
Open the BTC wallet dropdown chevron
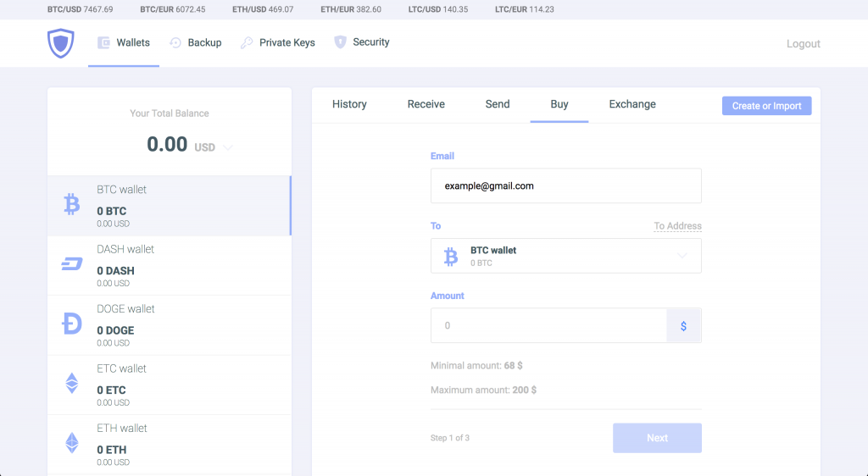pyautogui.click(x=682, y=256)
